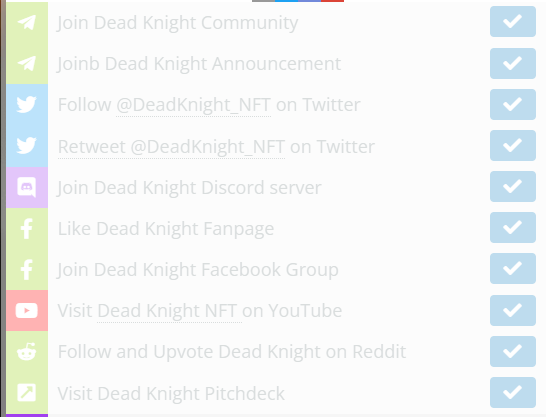Open the @DeadKnight_NFT link in Follow entry
This screenshot has height=417, width=546.
click(x=193, y=105)
